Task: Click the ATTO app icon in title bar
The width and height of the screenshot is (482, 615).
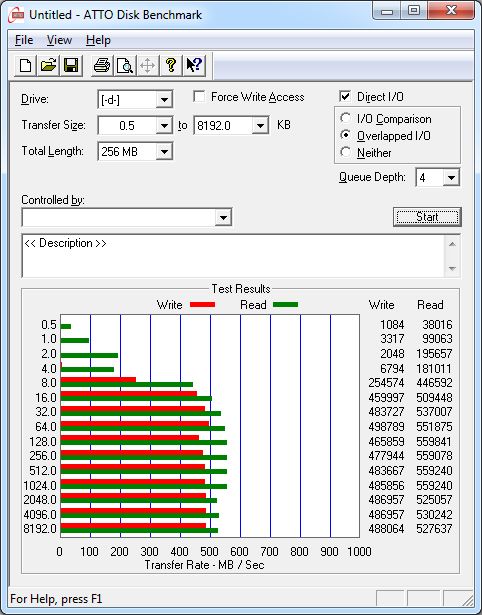Action: pos(16,15)
